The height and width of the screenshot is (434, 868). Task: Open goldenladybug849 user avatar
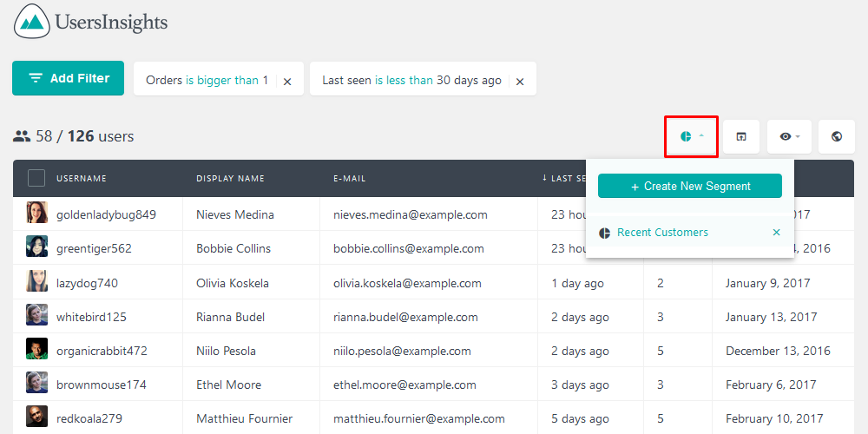click(x=36, y=214)
